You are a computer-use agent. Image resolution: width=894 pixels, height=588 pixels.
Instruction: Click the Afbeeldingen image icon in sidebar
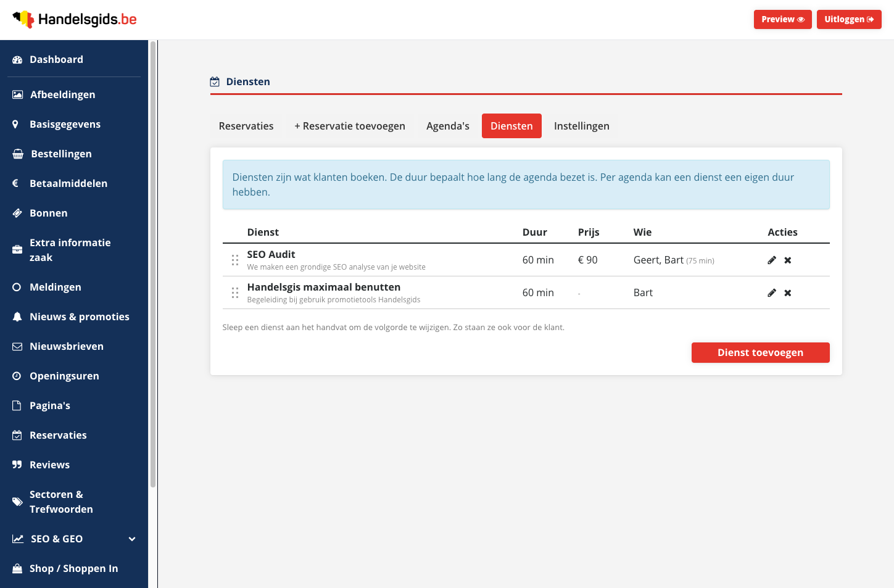(18, 94)
